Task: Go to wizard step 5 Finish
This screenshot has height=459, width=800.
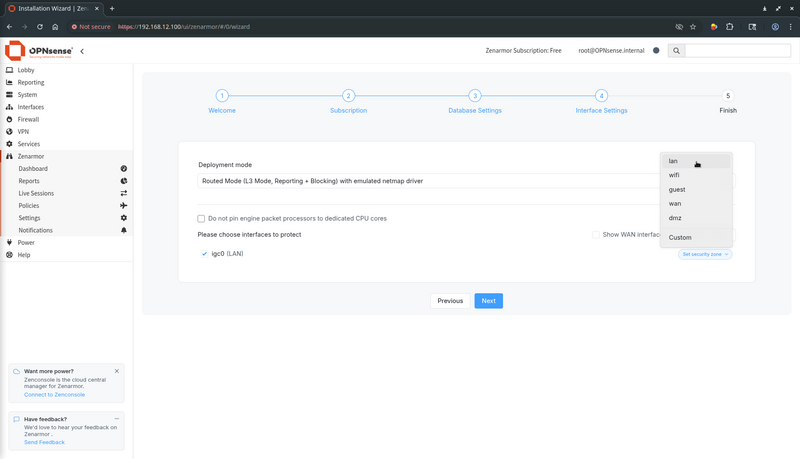Action: click(728, 95)
